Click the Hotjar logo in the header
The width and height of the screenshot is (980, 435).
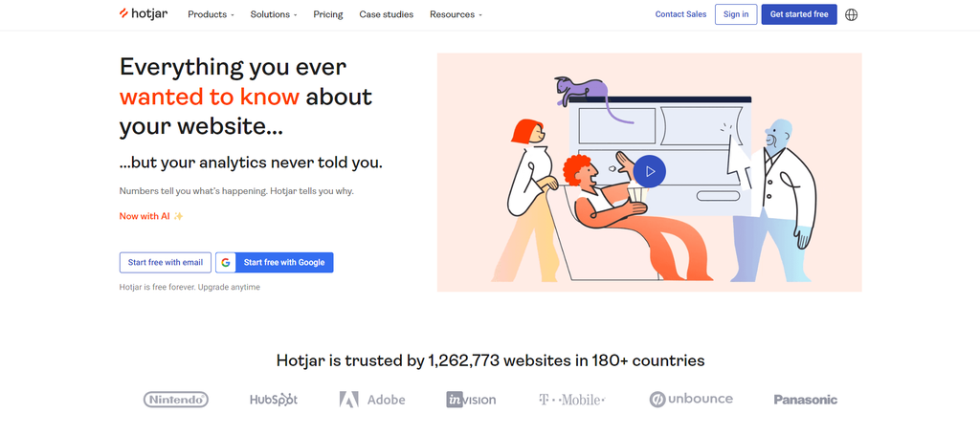(x=144, y=13)
